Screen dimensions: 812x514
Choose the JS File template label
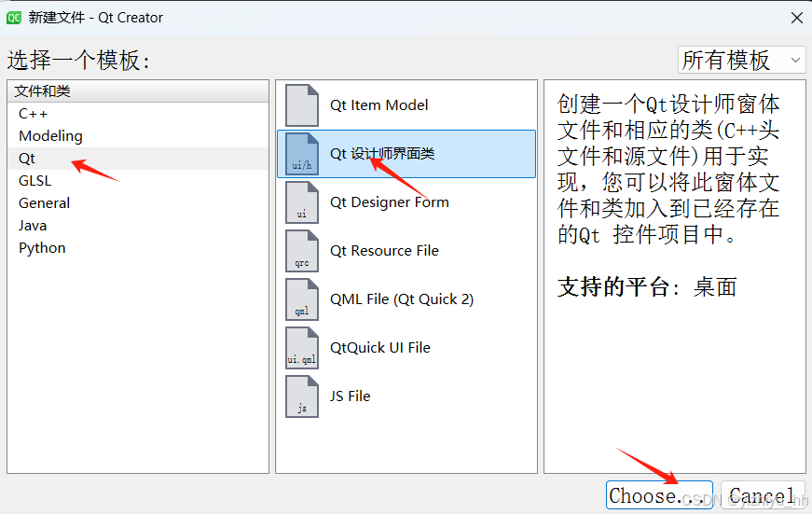click(351, 396)
